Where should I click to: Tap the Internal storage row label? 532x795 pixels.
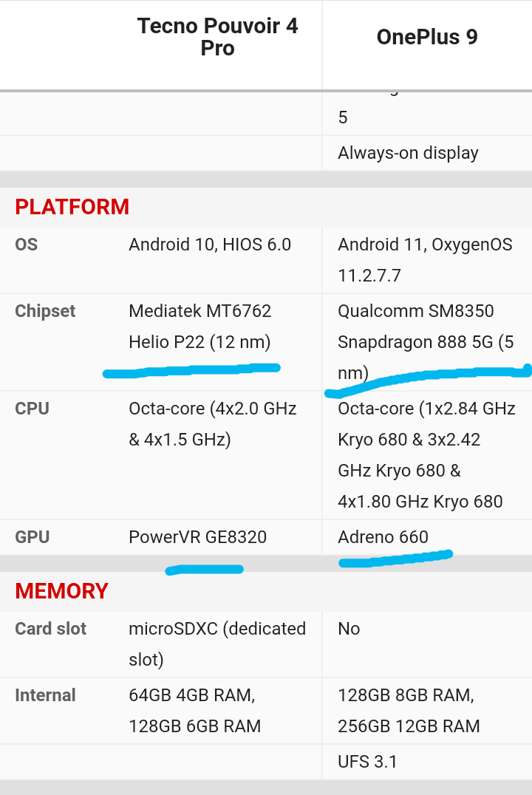(x=46, y=695)
